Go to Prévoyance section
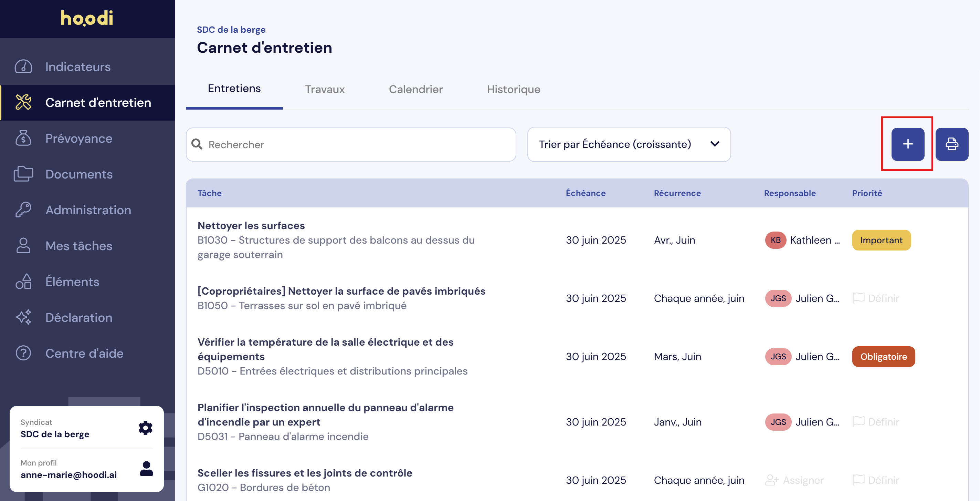Viewport: 980px width, 501px height. 78,138
